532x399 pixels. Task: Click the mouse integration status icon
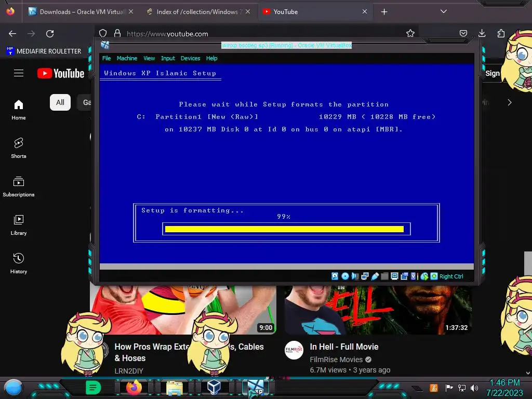424,276
